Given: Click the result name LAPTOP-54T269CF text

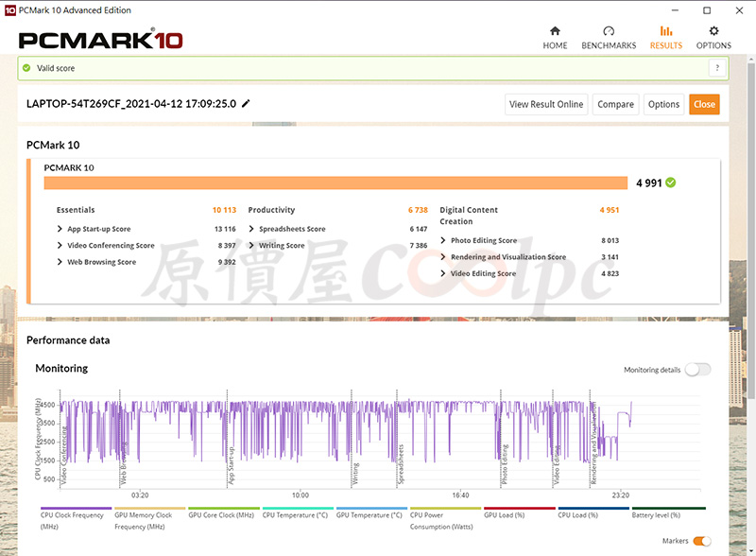Looking at the screenshot, I should [x=131, y=104].
